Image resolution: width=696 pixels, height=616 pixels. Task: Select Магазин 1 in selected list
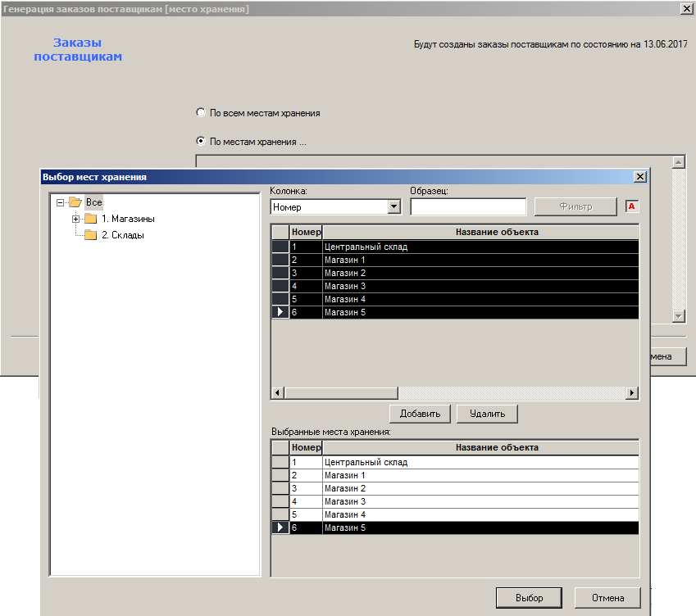(480, 475)
